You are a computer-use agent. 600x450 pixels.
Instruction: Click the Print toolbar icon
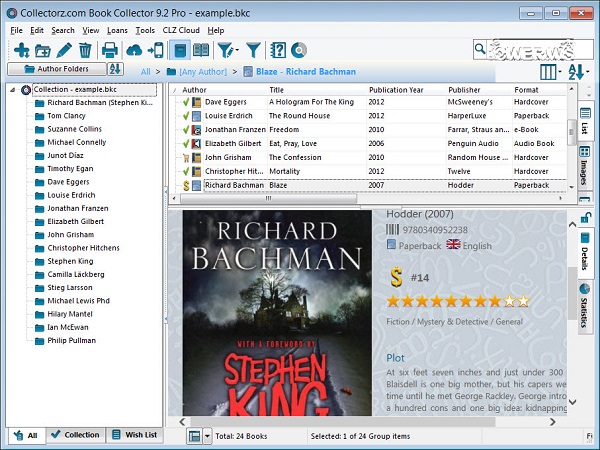tap(109, 50)
